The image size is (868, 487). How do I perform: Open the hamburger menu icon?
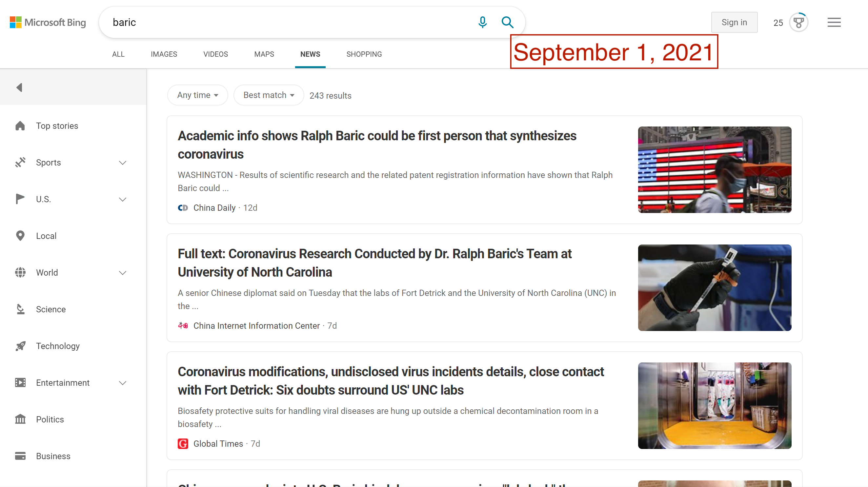pos(834,22)
